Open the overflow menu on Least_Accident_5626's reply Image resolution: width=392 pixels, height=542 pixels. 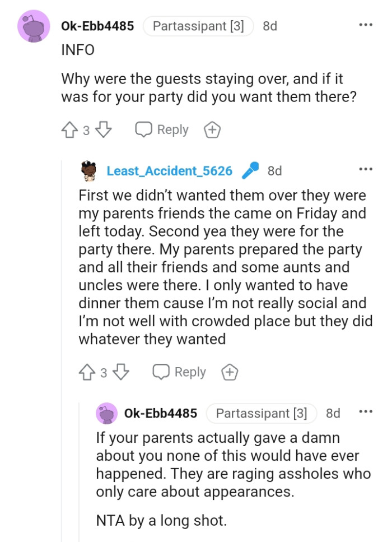(365, 168)
